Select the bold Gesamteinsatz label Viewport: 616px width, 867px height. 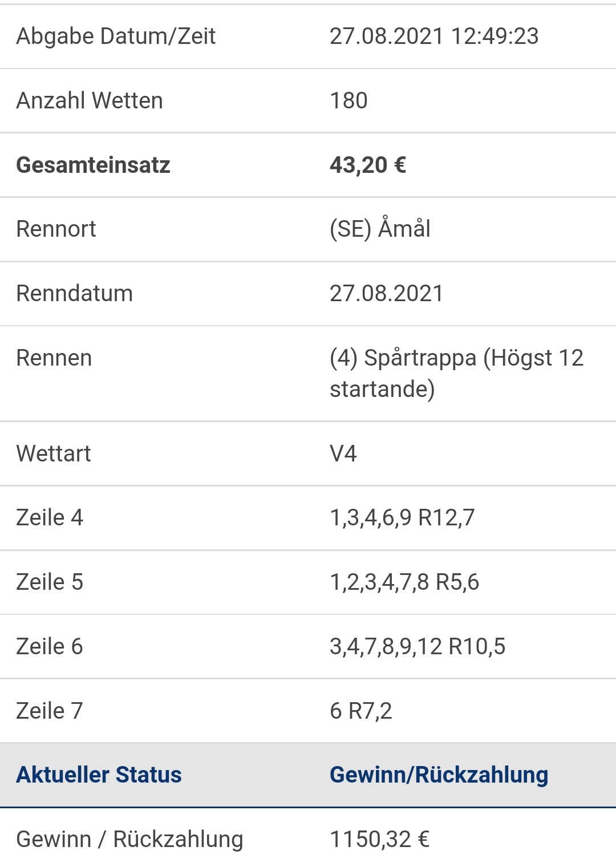[93, 165]
